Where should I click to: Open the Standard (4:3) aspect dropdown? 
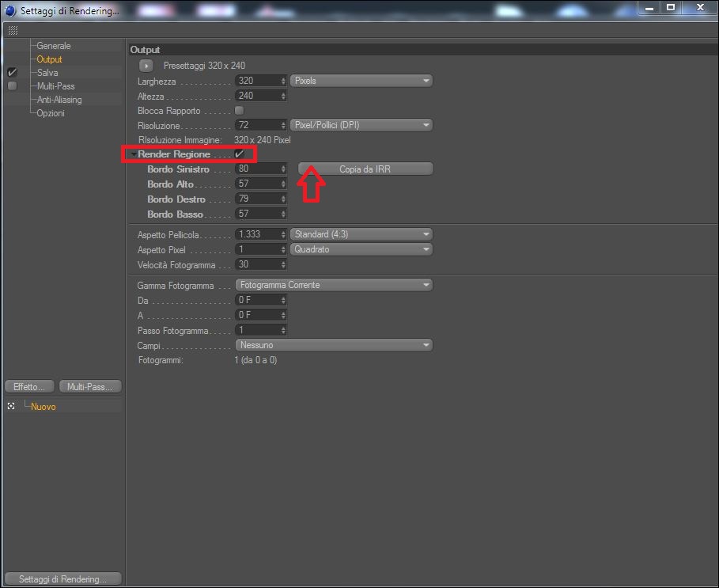click(361, 234)
